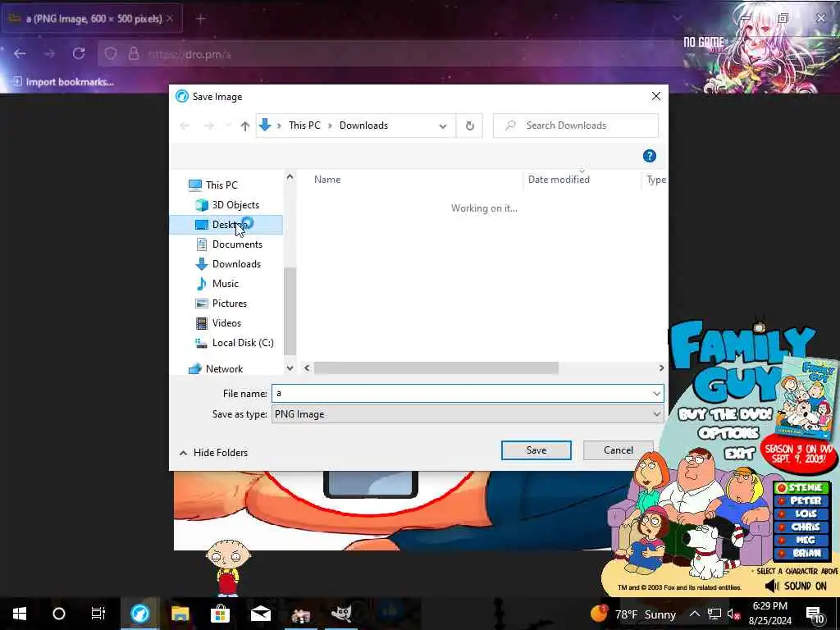
Task: Click the Local Disk drive icon
Action: click(202, 343)
